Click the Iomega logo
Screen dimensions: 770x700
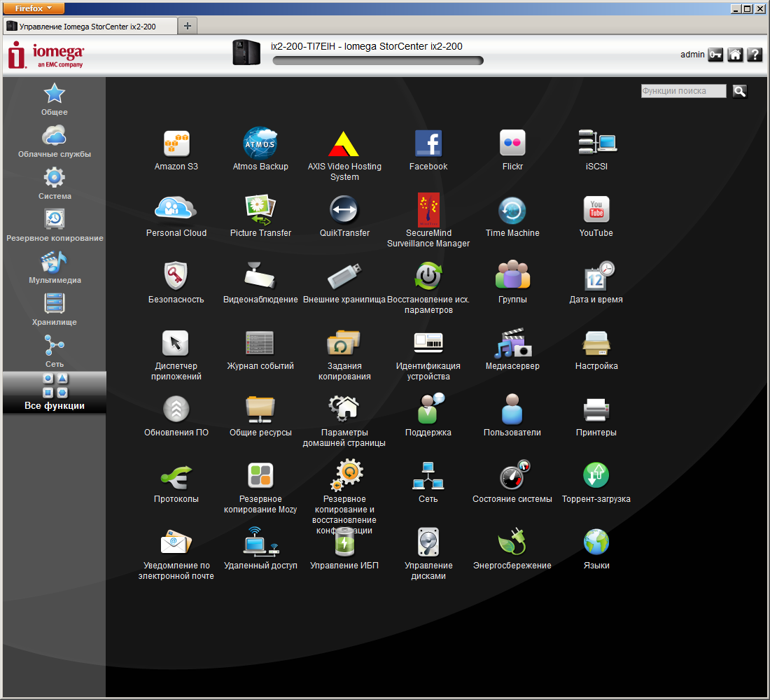tap(45, 55)
